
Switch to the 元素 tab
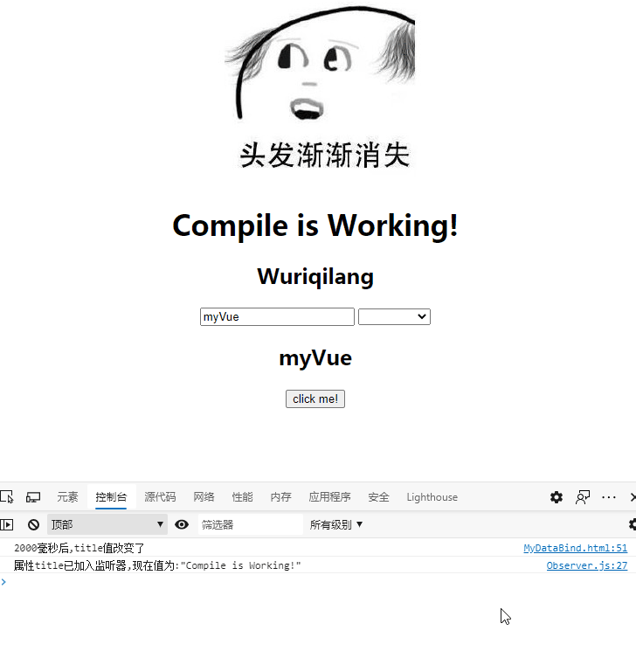tap(67, 497)
